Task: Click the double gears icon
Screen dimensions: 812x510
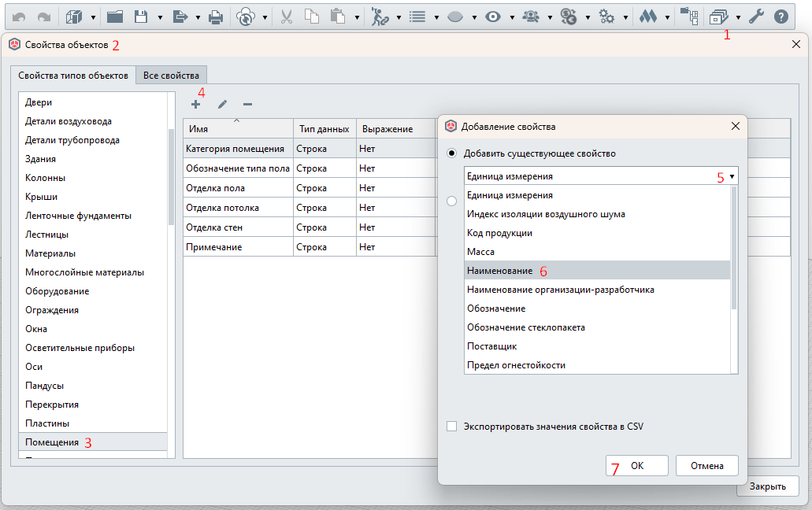Action: [606, 17]
